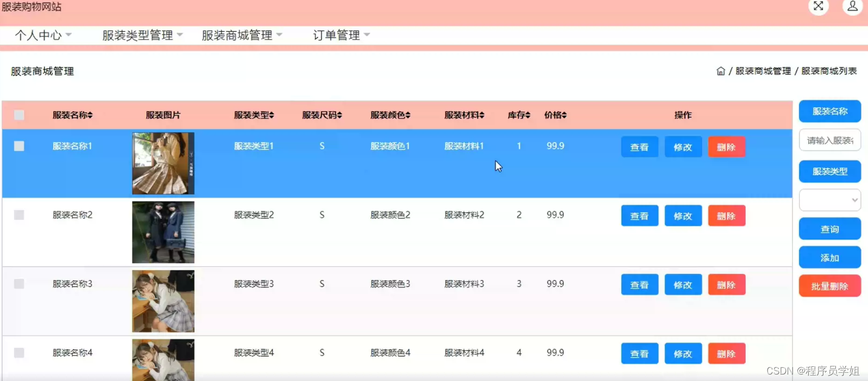Viewport: 868px width, 381px height.
Task: Click the blue 服装类型 label button
Action: pos(829,172)
